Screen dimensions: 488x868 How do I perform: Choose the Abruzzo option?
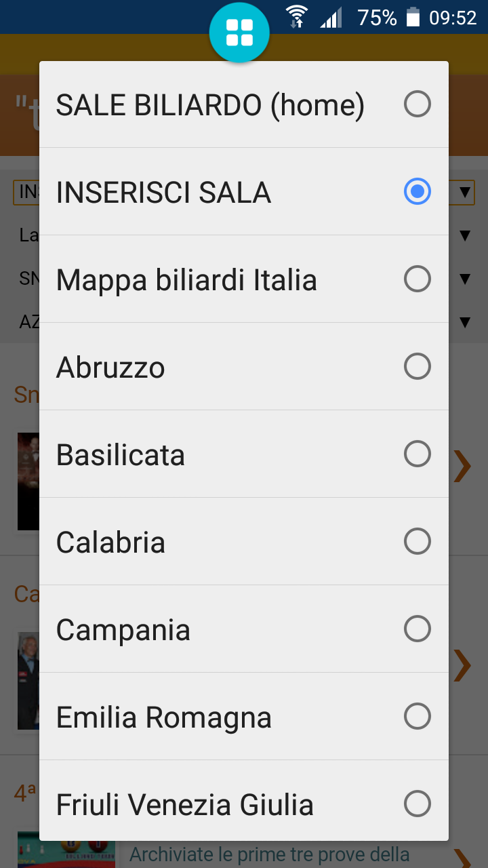244,367
